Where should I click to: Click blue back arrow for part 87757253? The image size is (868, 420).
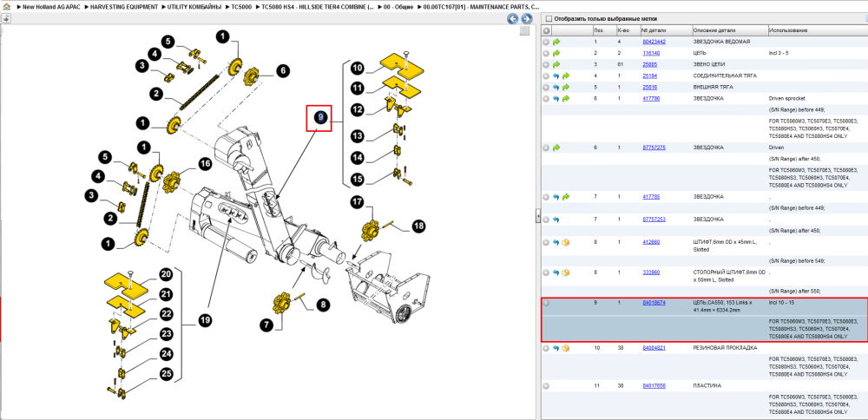click(x=556, y=220)
